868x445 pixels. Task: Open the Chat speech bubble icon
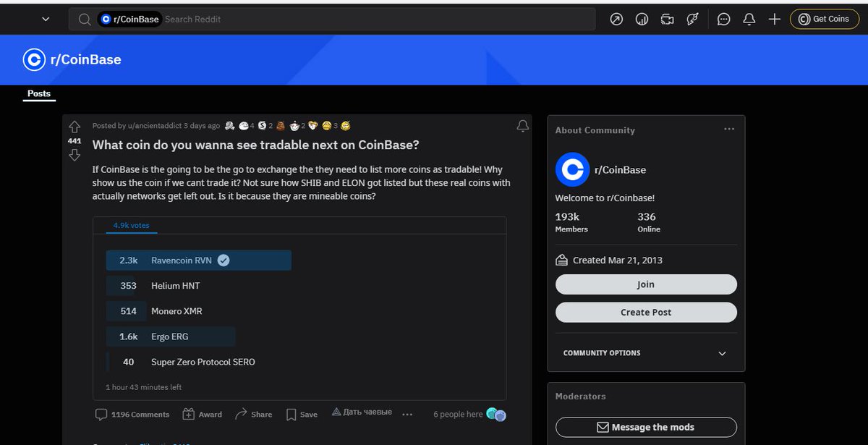[723, 20]
